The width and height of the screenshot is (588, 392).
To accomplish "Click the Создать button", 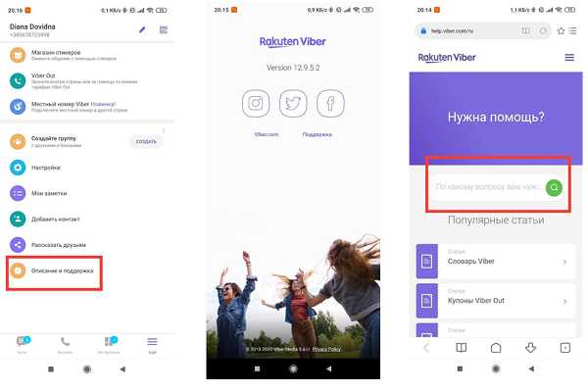I will 146,141.
